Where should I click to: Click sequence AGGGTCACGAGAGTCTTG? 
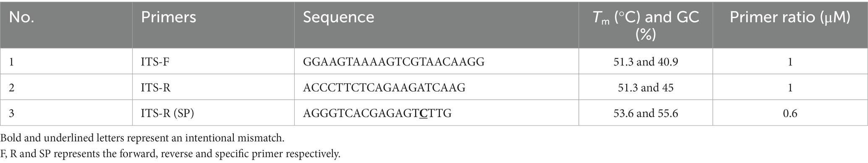click(x=377, y=113)
